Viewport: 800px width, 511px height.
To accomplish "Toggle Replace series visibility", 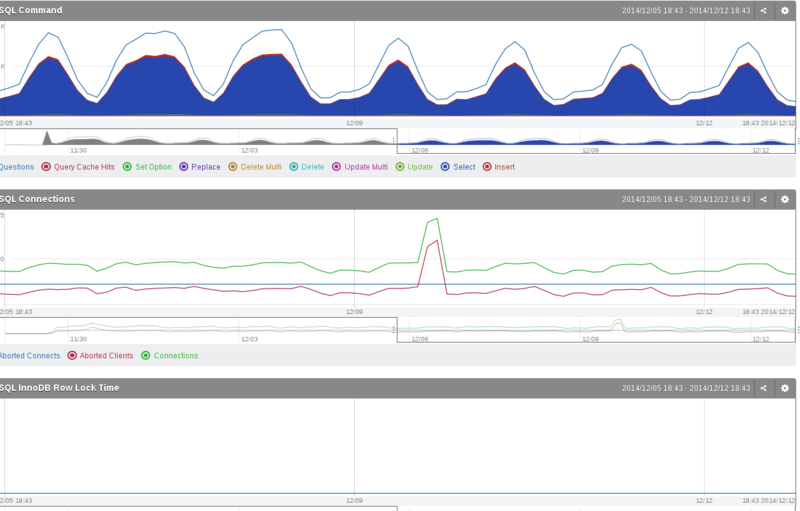I will 199,167.
